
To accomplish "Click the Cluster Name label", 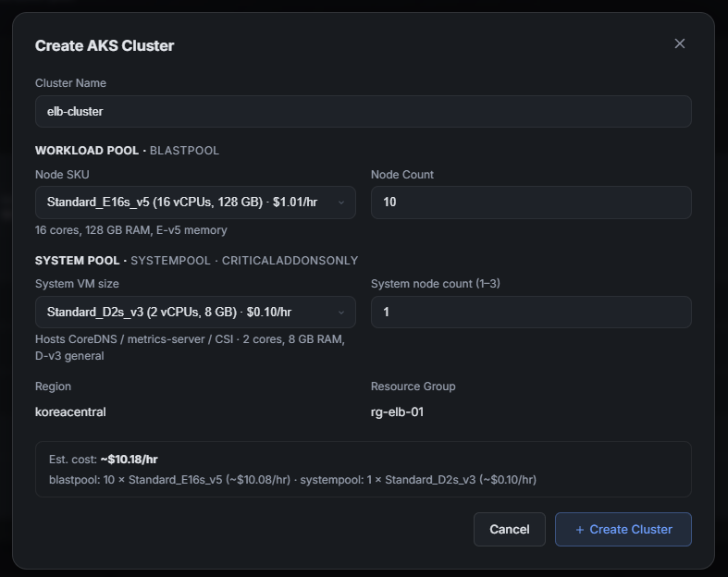I will 70,83.
